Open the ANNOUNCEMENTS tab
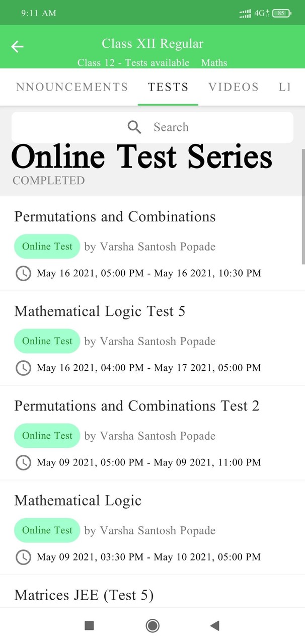This screenshot has width=305, height=644. click(x=71, y=87)
